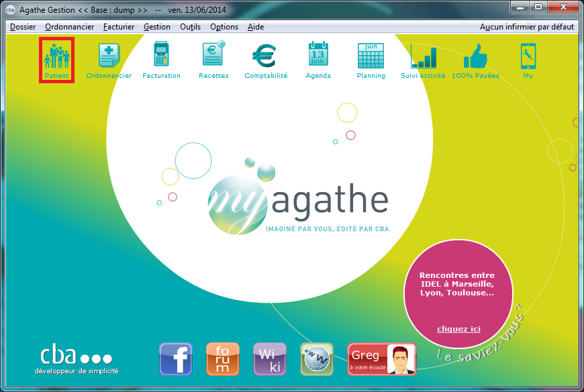Open the Dossier menu
The width and height of the screenshot is (584, 392).
tap(23, 27)
